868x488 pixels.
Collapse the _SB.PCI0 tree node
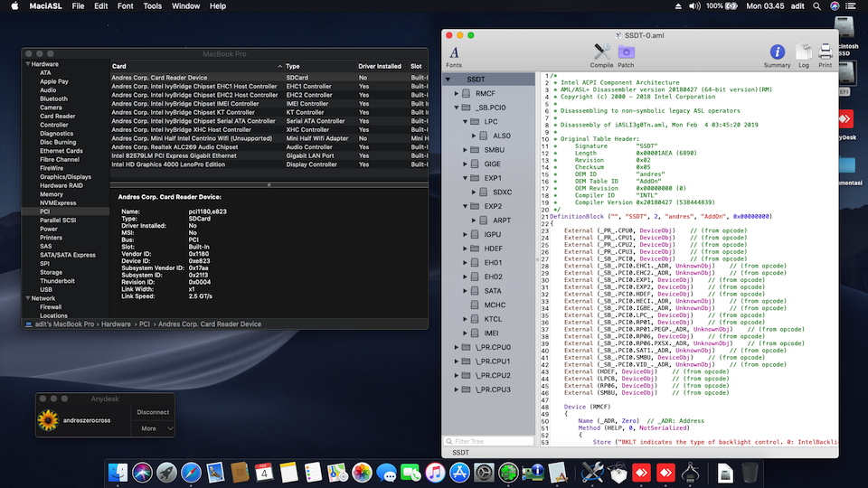[457, 108]
